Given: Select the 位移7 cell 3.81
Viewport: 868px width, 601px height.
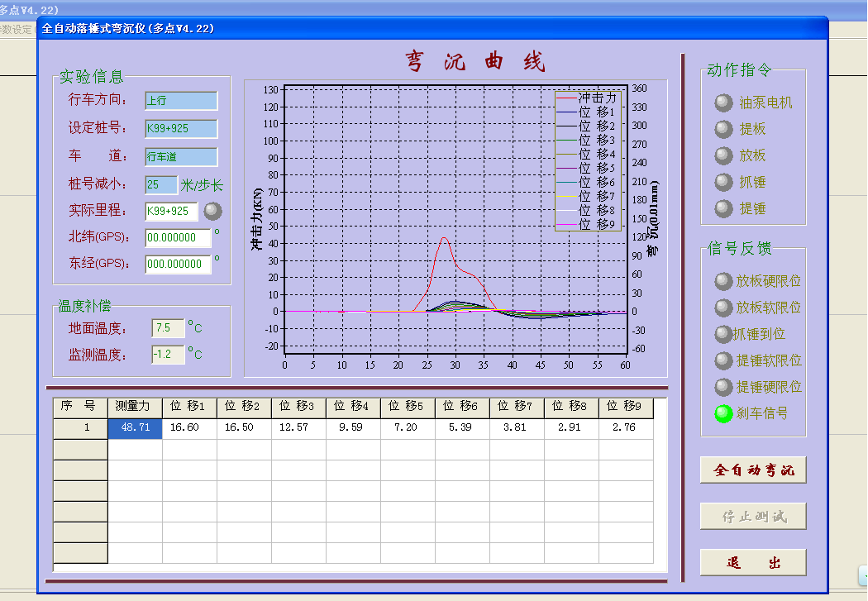Looking at the screenshot, I should (x=517, y=428).
